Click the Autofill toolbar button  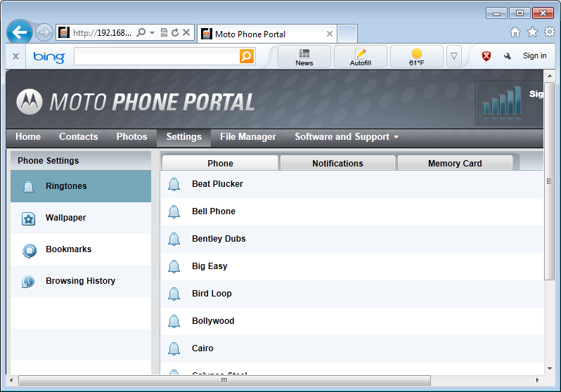[x=360, y=56]
